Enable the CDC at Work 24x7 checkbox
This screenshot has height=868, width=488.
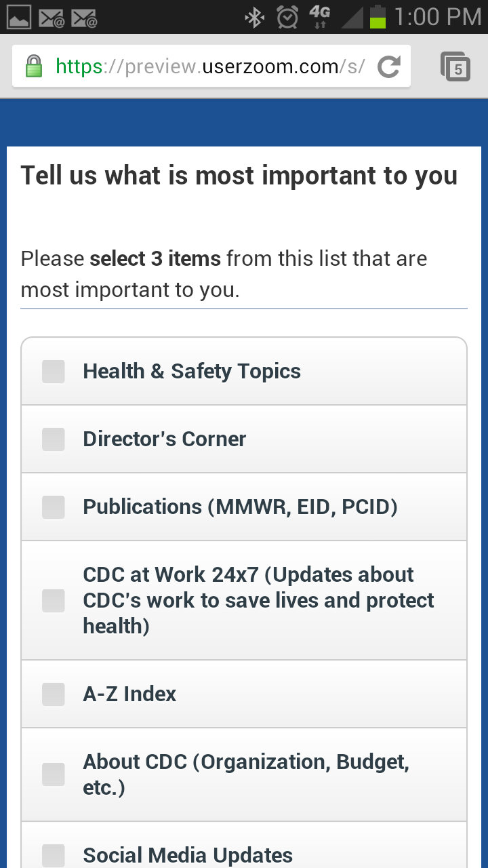(54, 601)
